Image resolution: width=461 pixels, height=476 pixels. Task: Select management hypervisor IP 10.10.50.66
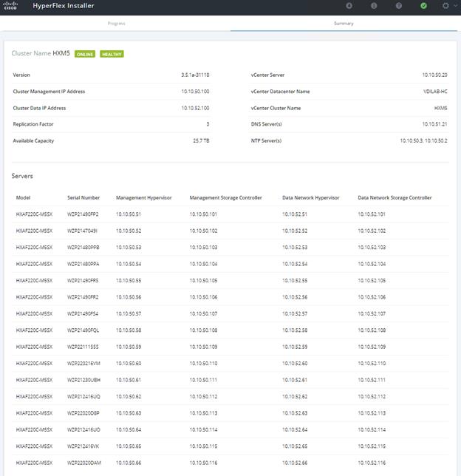click(129, 463)
